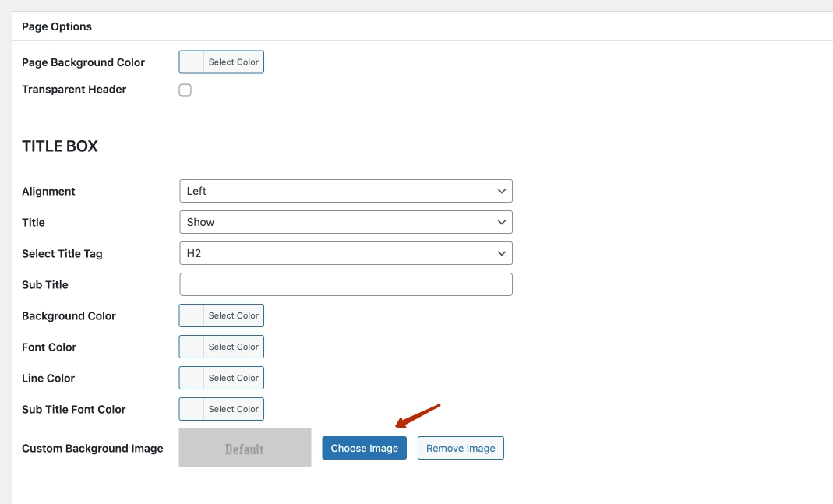Click the Default background image placeholder
833x504 pixels.
[x=245, y=448]
